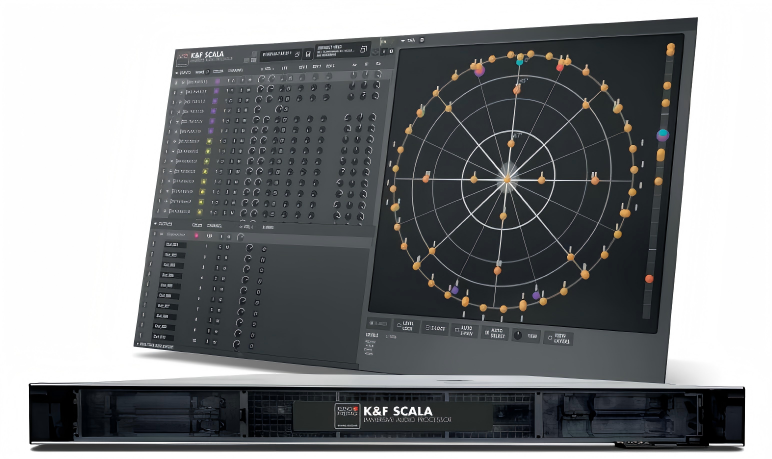Screen dimensions: 772x459
Task: Click the pink color swatch in the outputs master row
Action: pos(196,235)
